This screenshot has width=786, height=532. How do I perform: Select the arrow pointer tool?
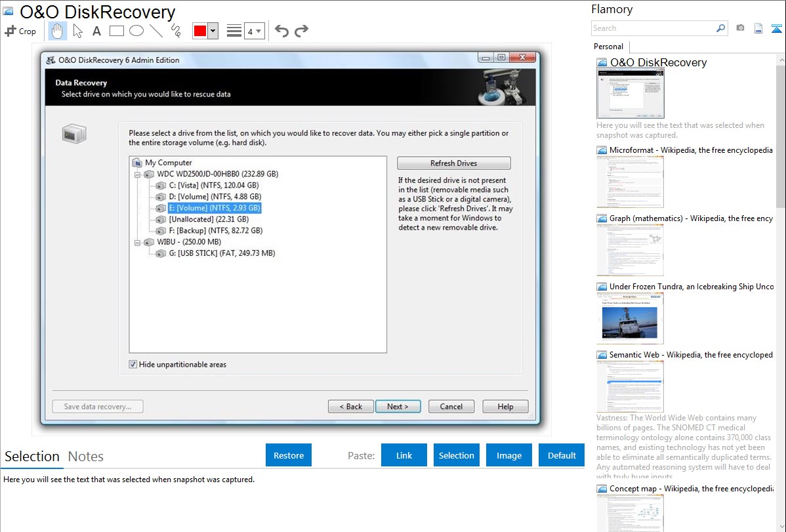[77, 31]
